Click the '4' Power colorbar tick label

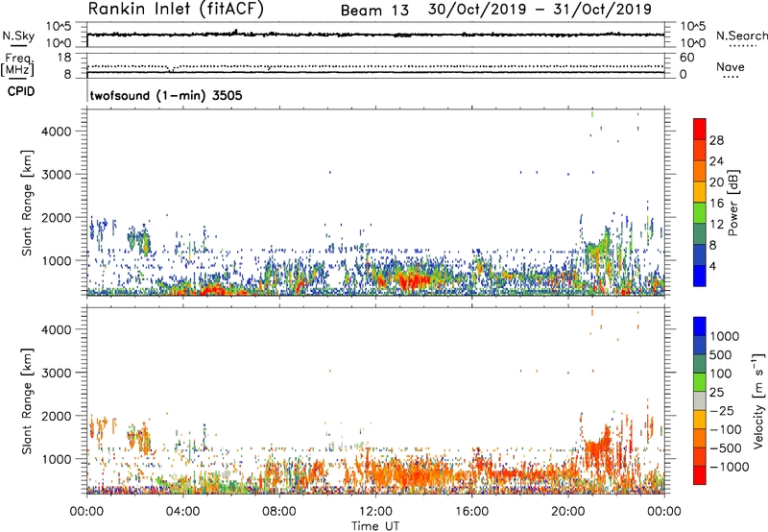713,266
